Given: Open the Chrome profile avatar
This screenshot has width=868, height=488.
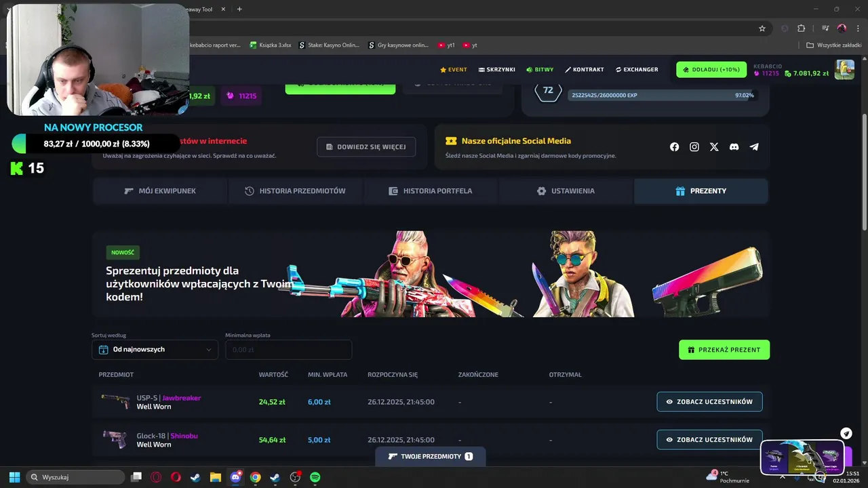Looking at the screenshot, I should [x=842, y=28].
